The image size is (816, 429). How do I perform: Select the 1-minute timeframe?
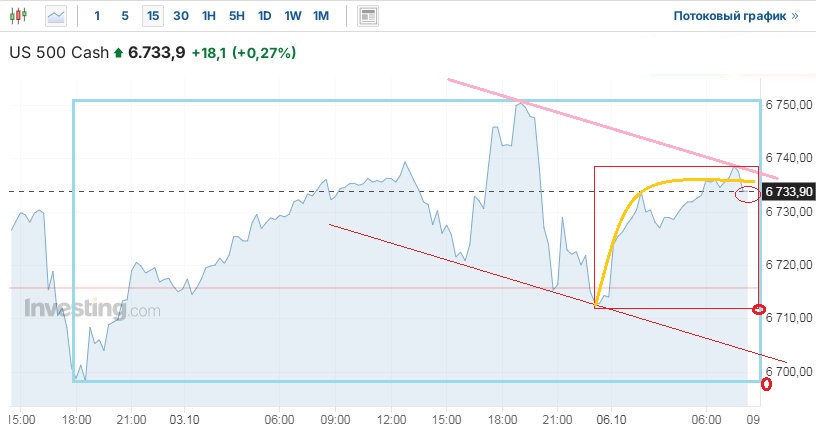pyautogui.click(x=97, y=16)
